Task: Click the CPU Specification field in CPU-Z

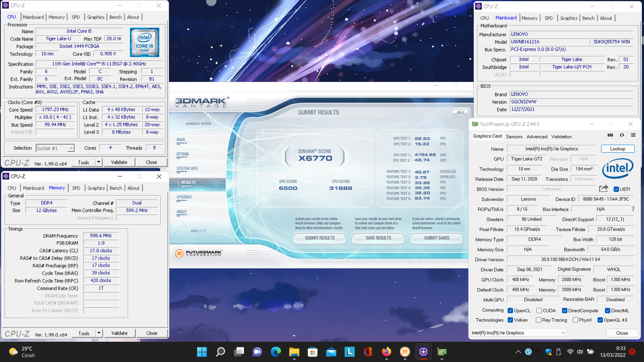Action: click(x=99, y=64)
